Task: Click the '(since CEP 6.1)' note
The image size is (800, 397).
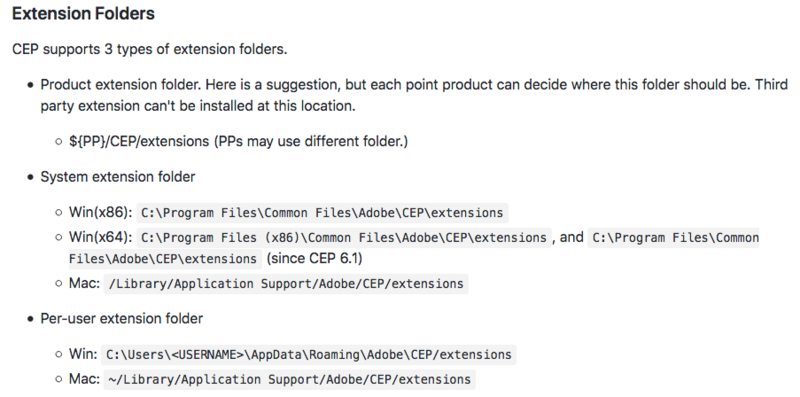Action: [314, 258]
